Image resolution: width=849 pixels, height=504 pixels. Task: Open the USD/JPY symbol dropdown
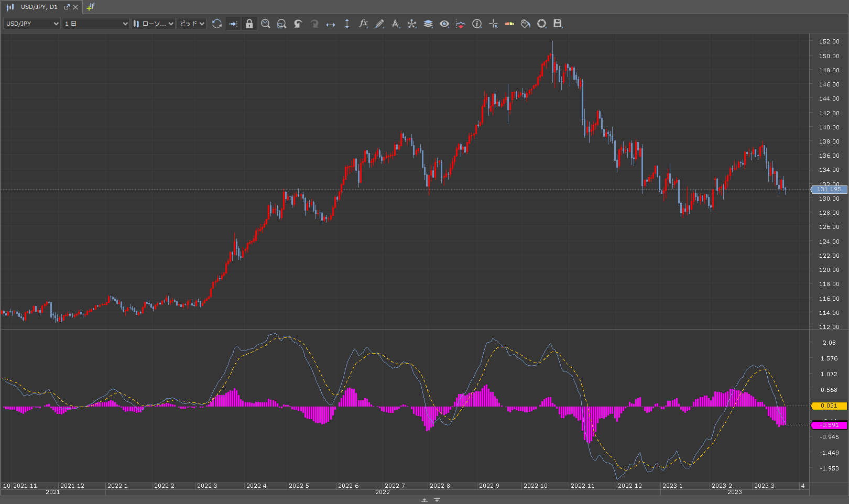pyautogui.click(x=32, y=24)
